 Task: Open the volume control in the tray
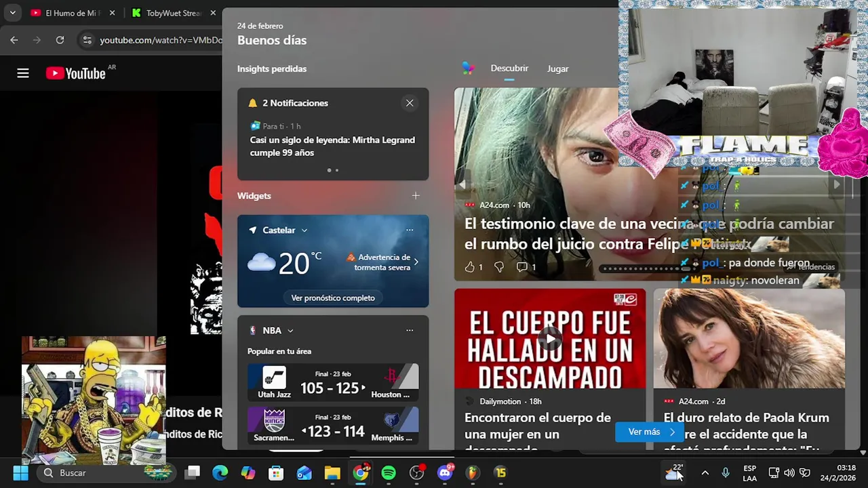click(789, 472)
